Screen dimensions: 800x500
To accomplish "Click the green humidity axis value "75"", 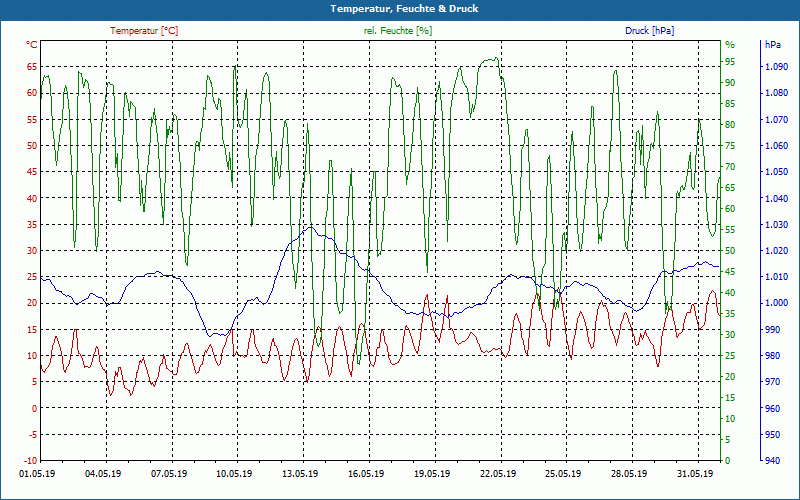I will coord(730,145).
